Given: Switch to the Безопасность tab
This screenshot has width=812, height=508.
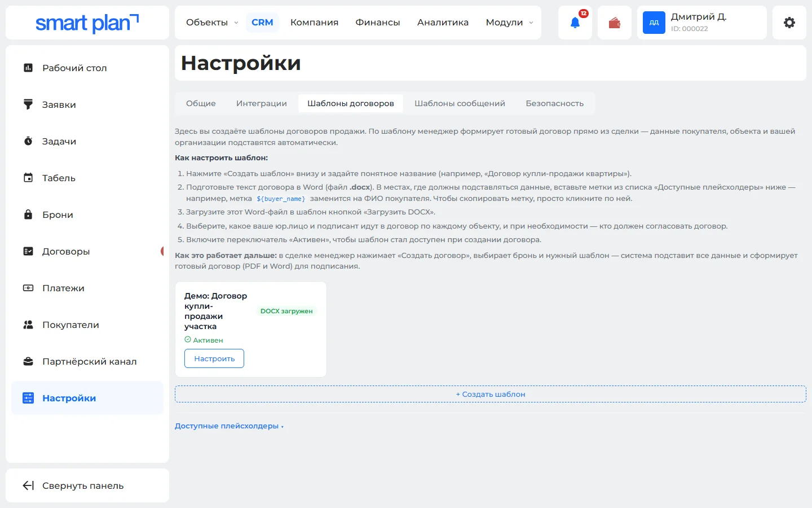Looking at the screenshot, I should 555,103.
